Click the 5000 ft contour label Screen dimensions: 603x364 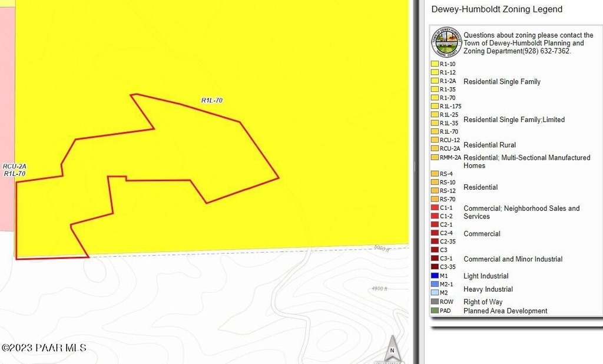pyautogui.click(x=382, y=249)
